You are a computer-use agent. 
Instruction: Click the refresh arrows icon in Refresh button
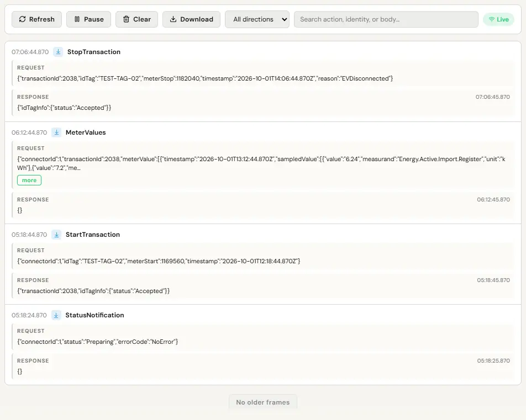click(22, 19)
